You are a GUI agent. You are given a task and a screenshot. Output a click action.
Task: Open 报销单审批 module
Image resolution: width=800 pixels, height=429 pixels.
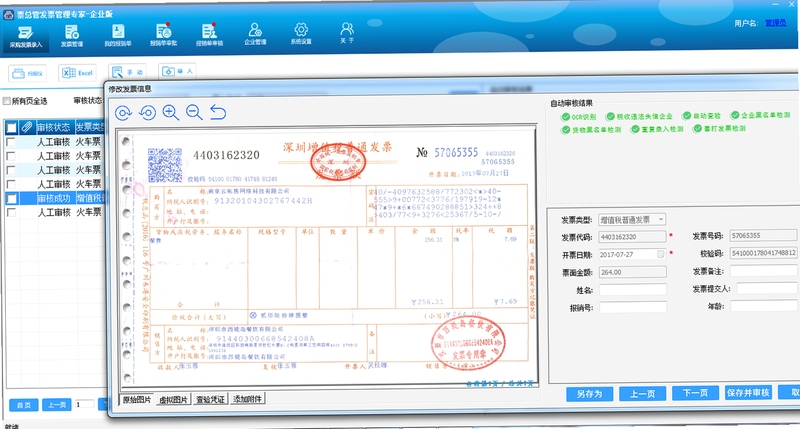164,35
